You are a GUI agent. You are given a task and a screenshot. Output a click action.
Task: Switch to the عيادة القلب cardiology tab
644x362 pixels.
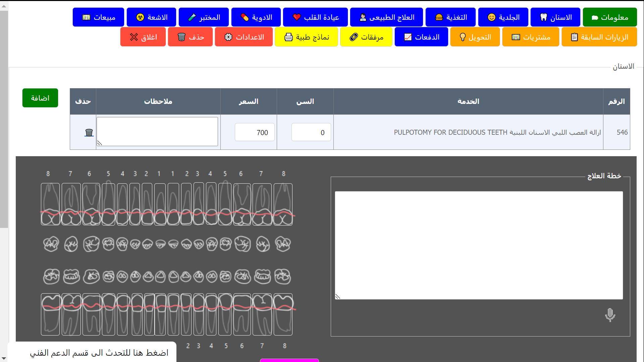point(316,17)
